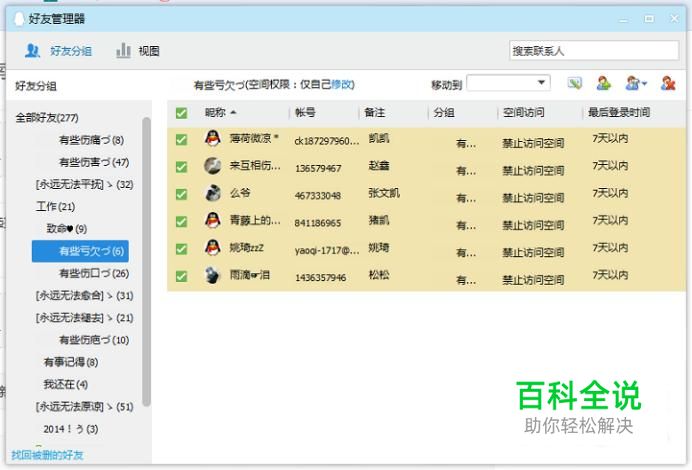Image resolution: width=692 pixels, height=470 pixels.
Task: Click the remark 松松
Action: 379,275
